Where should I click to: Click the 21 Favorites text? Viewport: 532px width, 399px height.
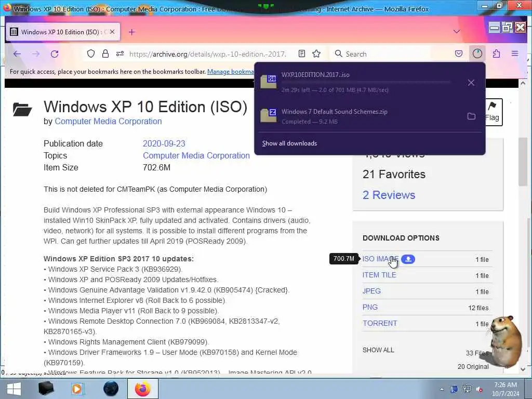(x=394, y=175)
